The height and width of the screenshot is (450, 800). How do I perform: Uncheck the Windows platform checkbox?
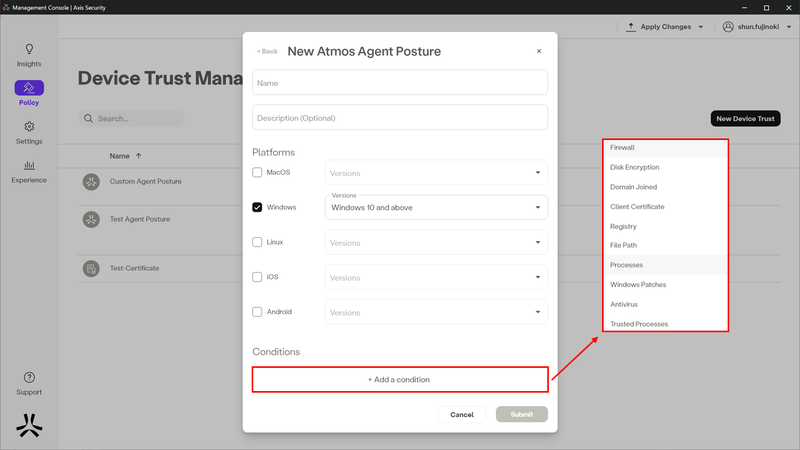[x=257, y=207]
